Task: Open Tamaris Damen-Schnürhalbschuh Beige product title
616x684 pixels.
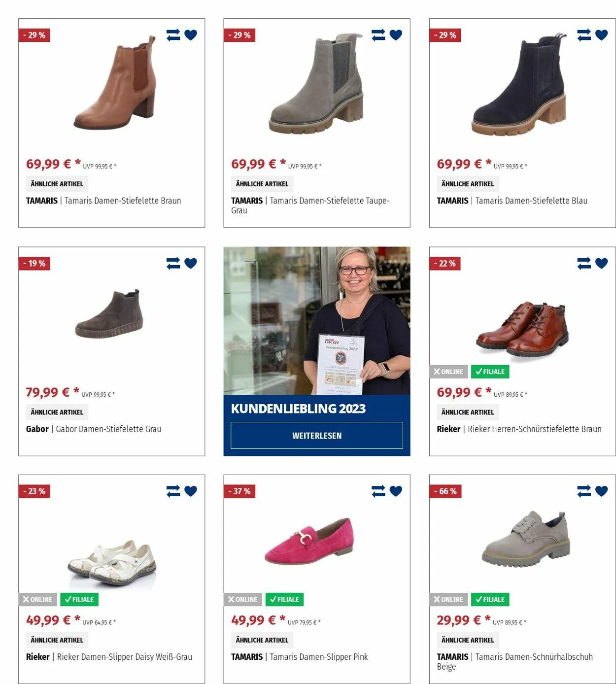Action: coord(515,661)
